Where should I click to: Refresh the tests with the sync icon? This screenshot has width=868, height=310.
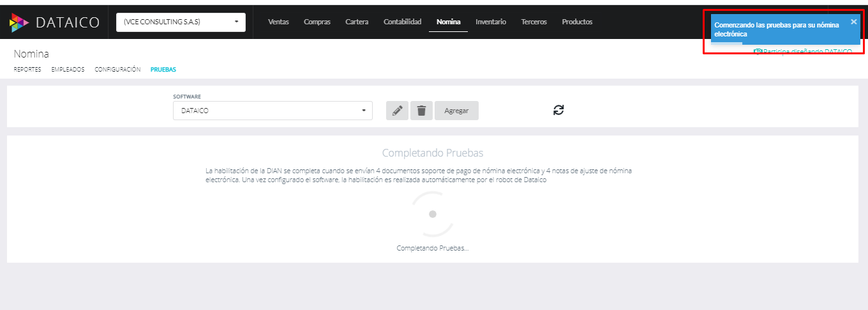558,110
